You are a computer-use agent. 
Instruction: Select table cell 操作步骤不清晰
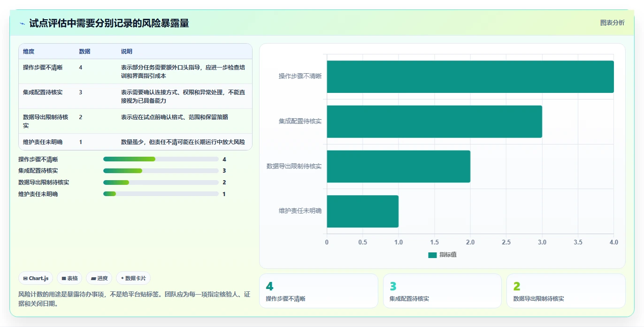point(43,67)
